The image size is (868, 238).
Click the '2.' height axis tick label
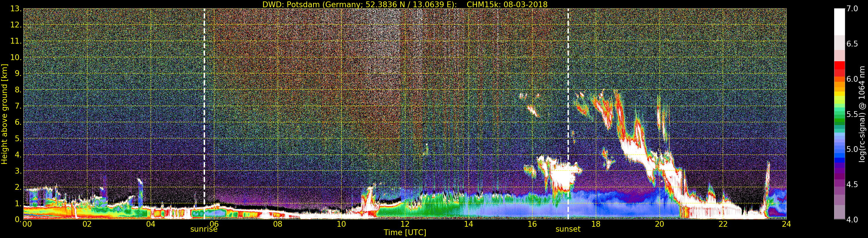pyautogui.click(x=18, y=187)
